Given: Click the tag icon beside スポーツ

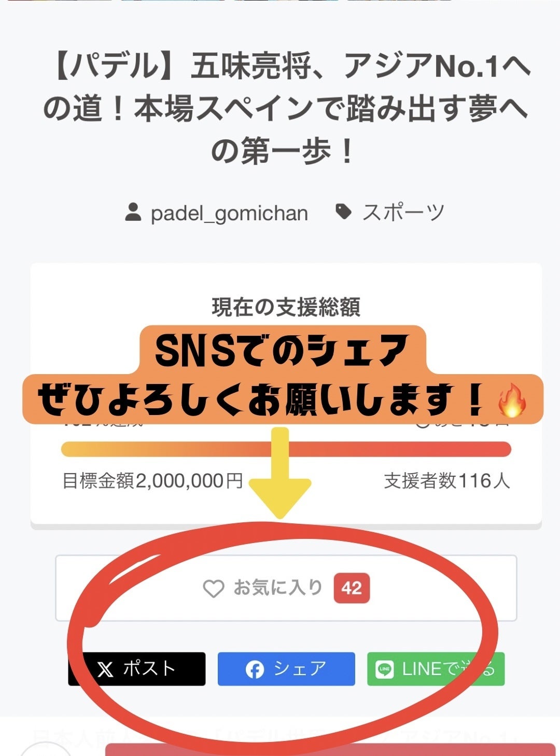Looking at the screenshot, I should pyautogui.click(x=343, y=212).
